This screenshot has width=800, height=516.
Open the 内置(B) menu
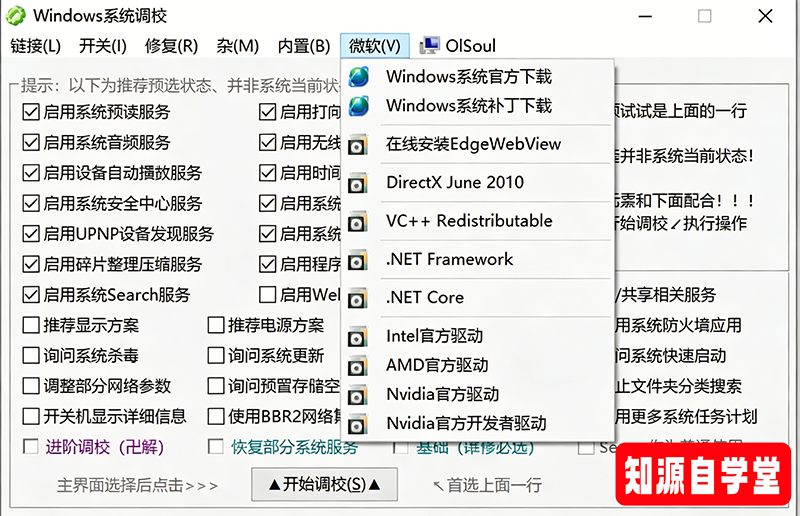304,46
